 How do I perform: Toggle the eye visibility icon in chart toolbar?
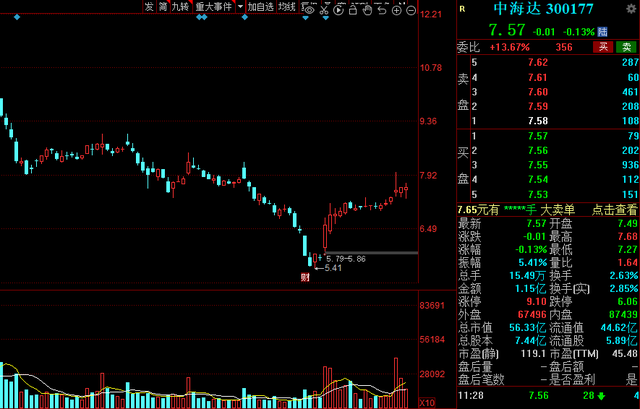tap(309, 10)
